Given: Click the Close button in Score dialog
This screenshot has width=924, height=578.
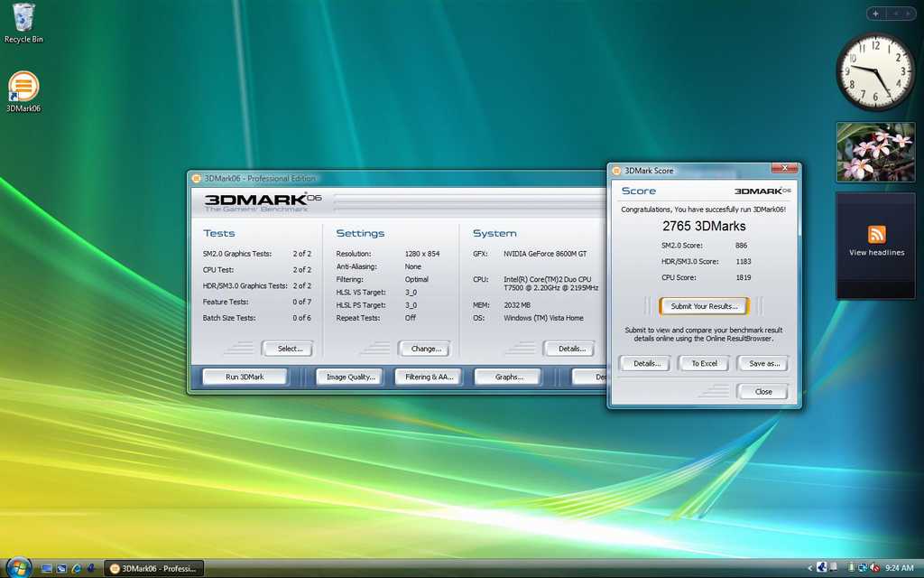Looking at the screenshot, I should pos(763,392).
